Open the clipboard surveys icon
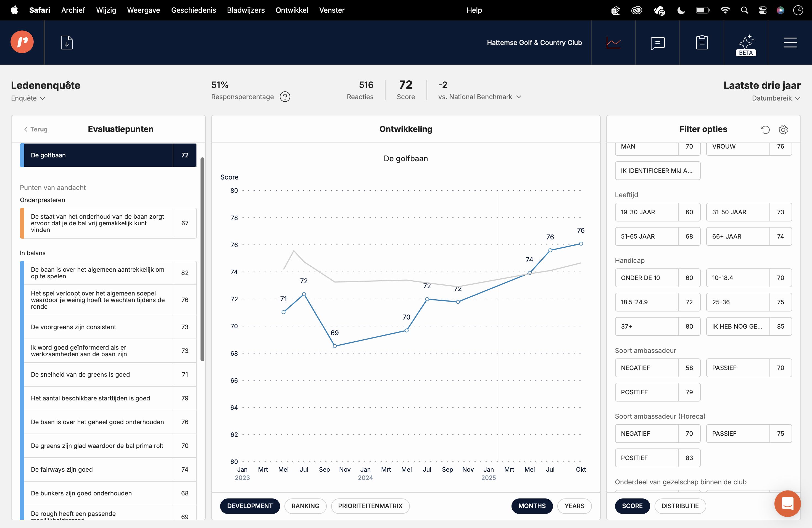The height and width of the screenshot is (528, 812). coord(702,43)
